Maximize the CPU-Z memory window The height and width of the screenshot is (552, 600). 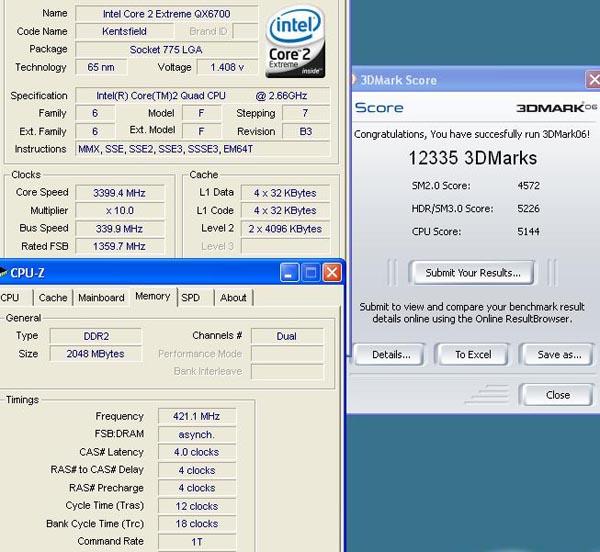click(310, 273)
